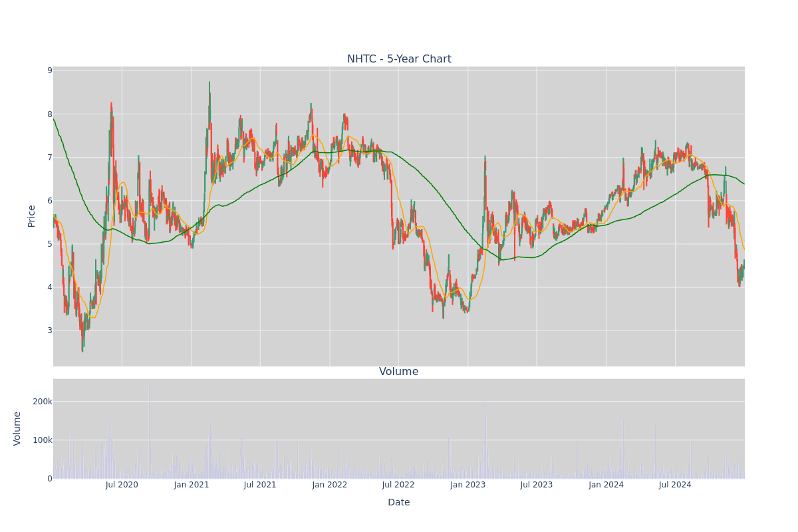The image size is (798, 532).
Task: Click the "Jul 2021" date tick label
Action: point(260,485)
